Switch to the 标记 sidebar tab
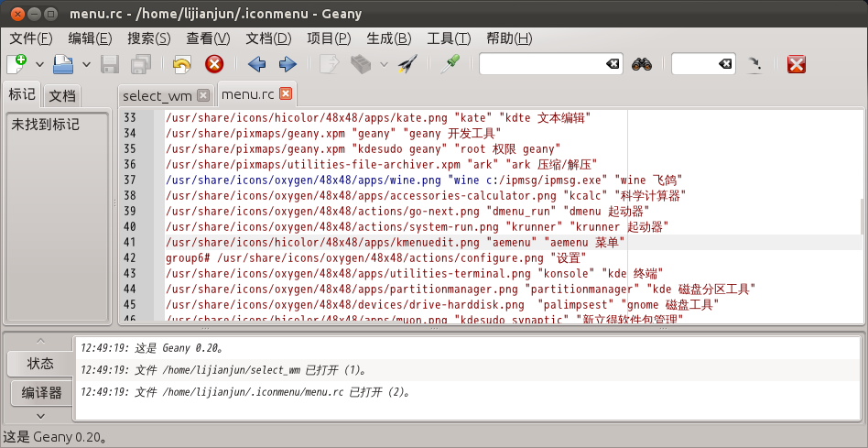This screenshot has height=448, width=868. coord(22,94)
